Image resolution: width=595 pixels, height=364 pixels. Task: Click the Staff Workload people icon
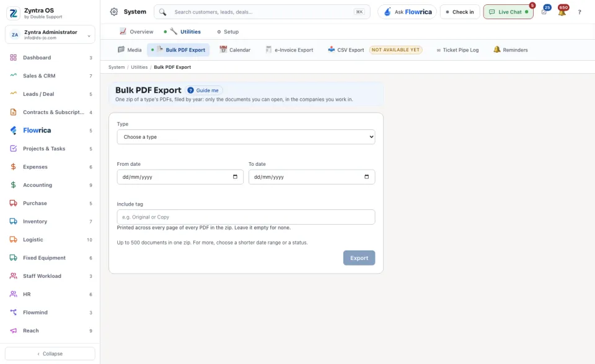click(x=13, y=276)
